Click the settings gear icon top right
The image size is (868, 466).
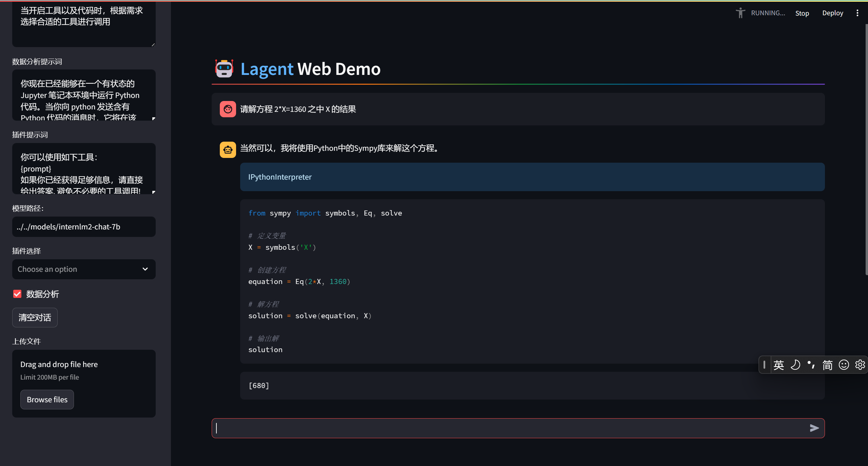click(x=861, y=364)
